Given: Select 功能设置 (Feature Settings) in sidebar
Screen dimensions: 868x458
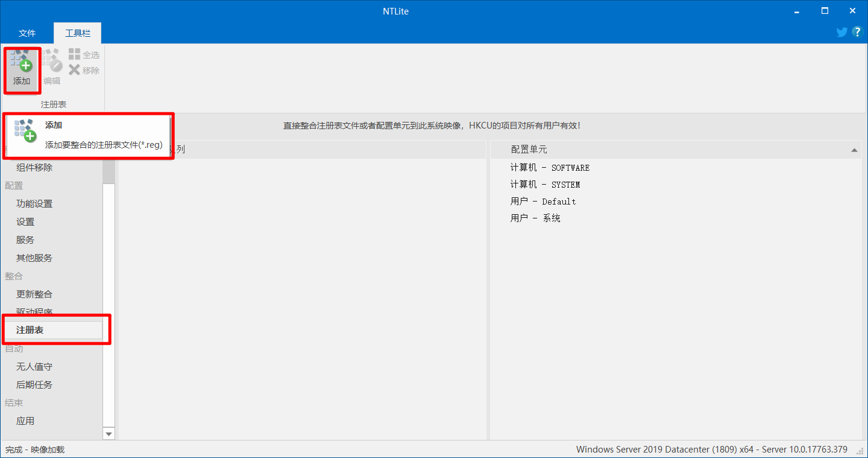Looking at the screenshot, I should click(35, 203).
